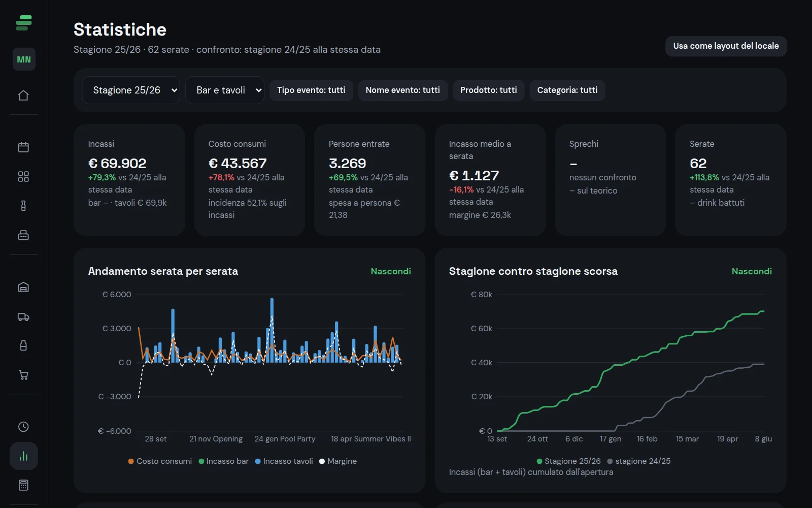The image size is (812, 508).
Task: Open the hourglass-shaped icon below the grid icon
Action: (23, 206)
